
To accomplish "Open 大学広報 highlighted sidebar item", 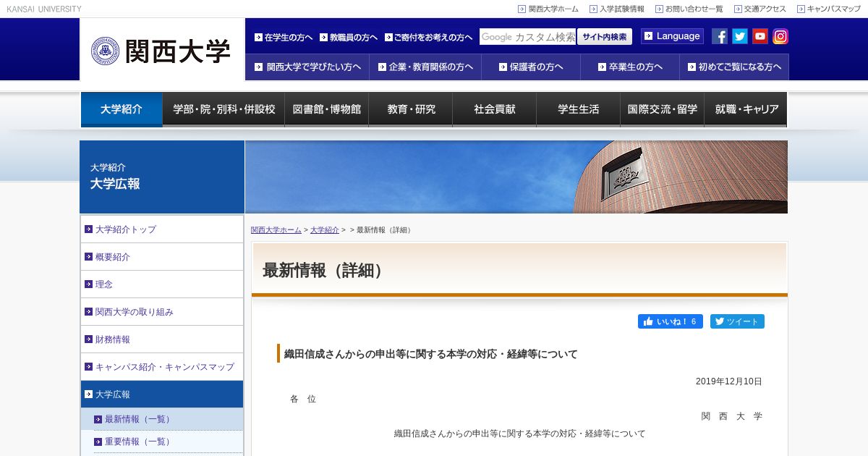I will [162, 394].
